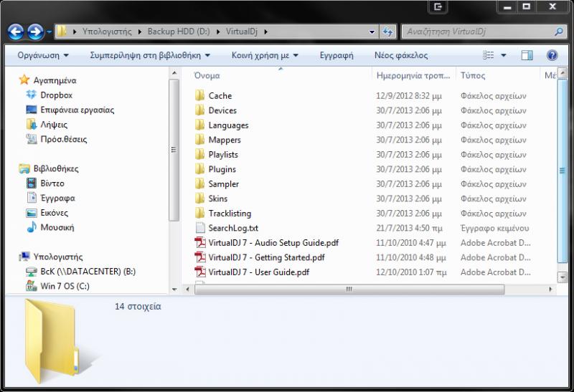Screen dimensions: 574x392
Task: Select the Cache folder
Action: [x=214, y=96]
